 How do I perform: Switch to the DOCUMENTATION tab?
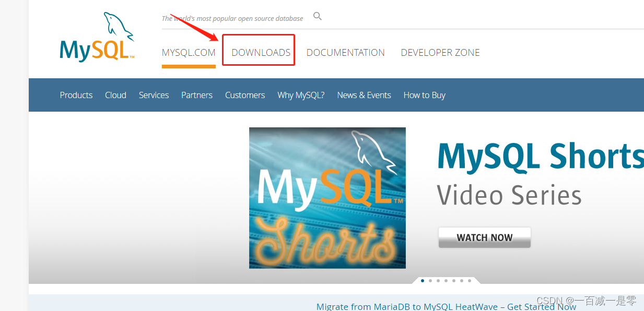tap(346, 53)
